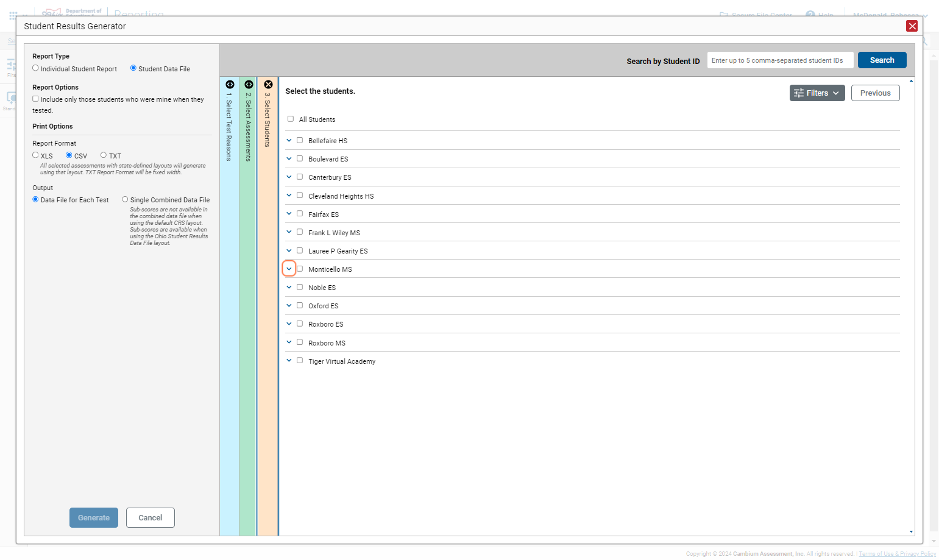Expand the Tiger Virtual Academy row

click(289, 361)
